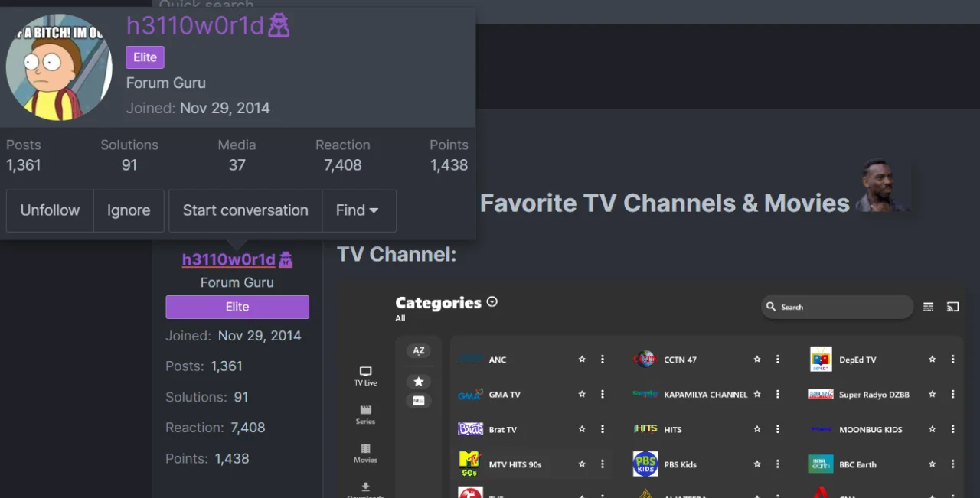Click the Super Radyo DZBB logo

(821, 395)
